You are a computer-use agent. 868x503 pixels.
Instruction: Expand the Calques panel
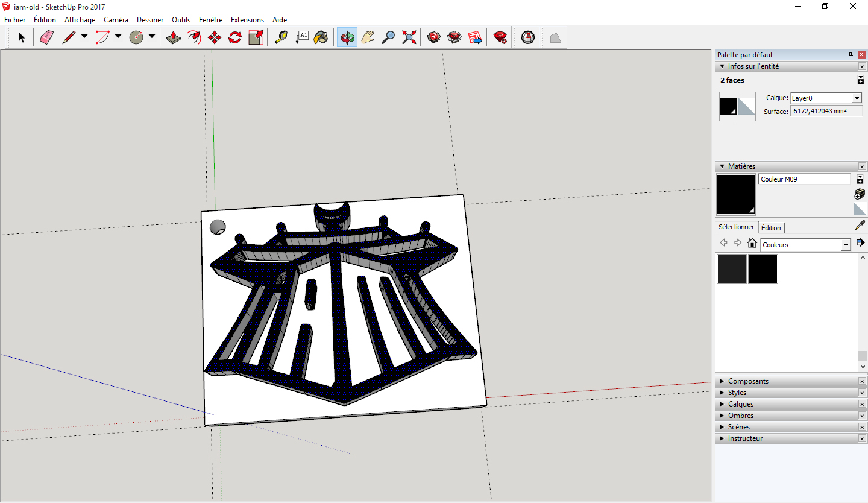point(722,404)
